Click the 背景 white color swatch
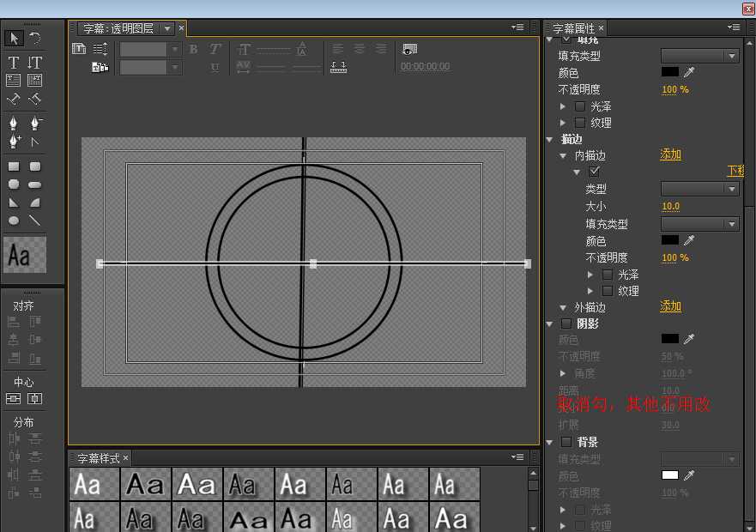The height and width of the screenshot is (532, 756). (669, 475)
